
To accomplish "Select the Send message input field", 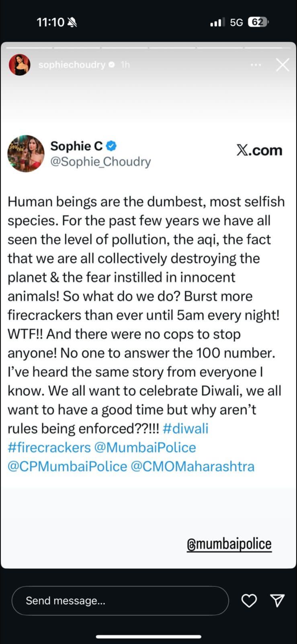I will [x=121, y=601].
